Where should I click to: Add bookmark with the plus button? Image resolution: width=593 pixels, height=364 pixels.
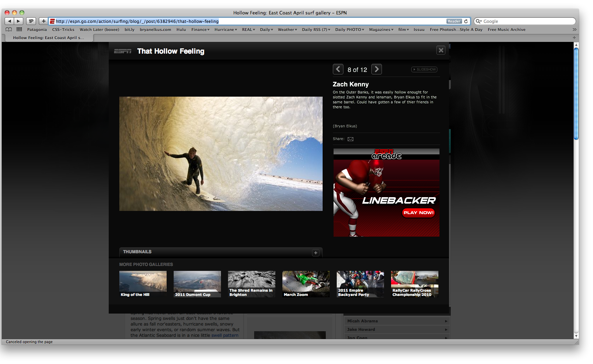click(43, 21)
